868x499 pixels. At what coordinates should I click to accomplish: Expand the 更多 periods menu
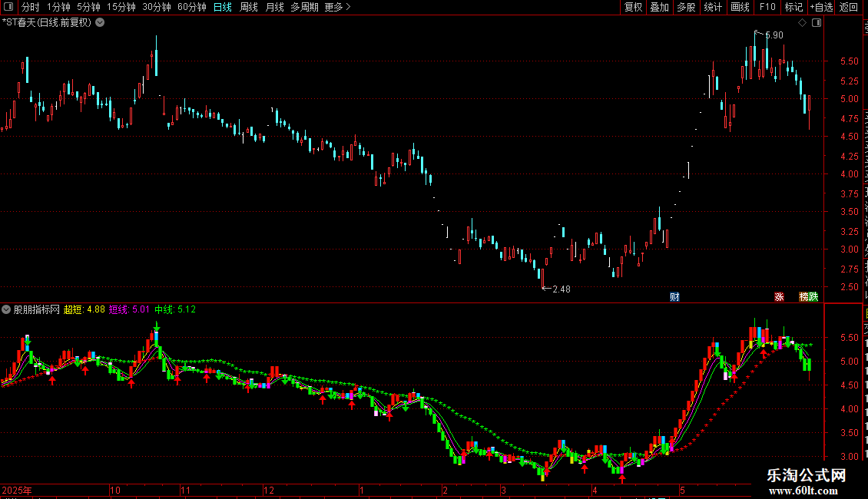point(338,7)
